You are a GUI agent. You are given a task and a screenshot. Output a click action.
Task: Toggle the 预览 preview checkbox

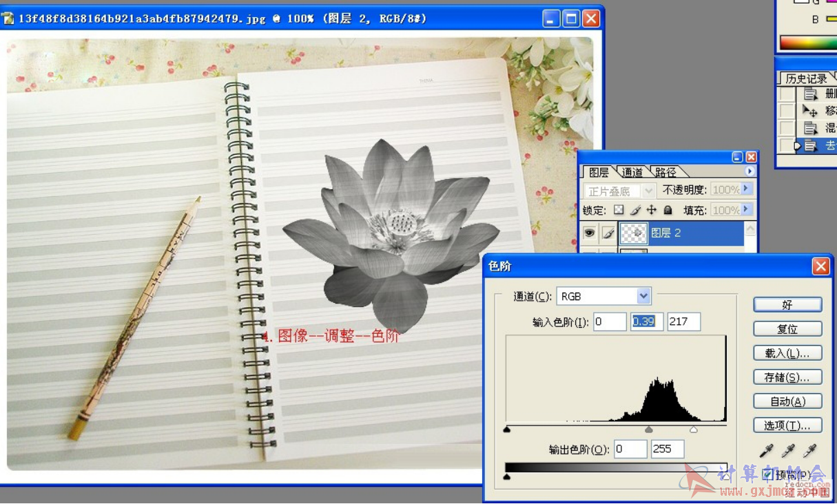[x=767, y=475]
